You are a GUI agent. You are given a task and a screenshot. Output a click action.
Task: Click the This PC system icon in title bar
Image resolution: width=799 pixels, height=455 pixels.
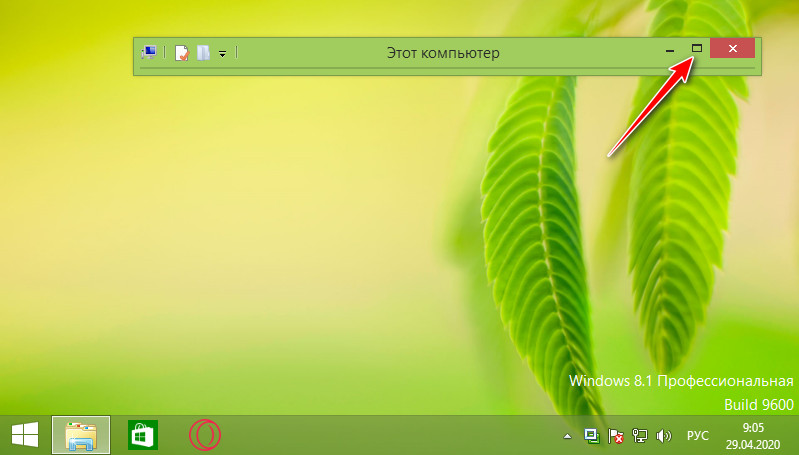click(x=149, y=52)
